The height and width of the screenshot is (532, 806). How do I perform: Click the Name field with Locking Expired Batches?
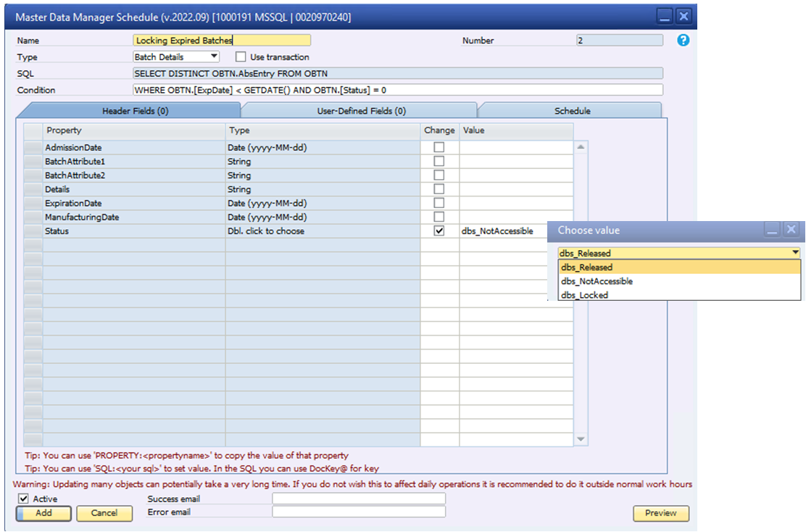222,40
